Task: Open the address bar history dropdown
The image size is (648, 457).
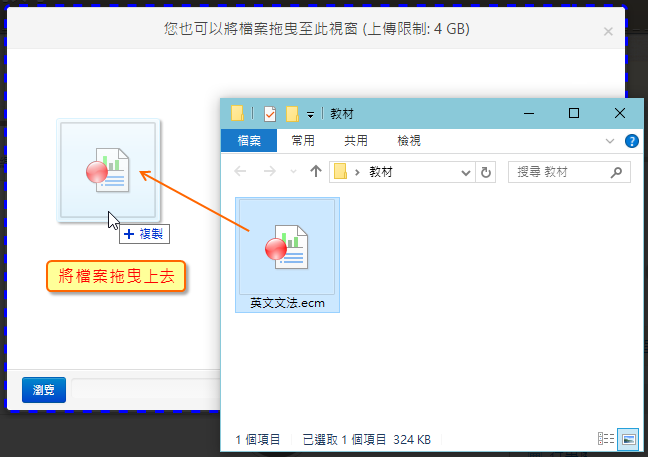Action: pos(466,172)
